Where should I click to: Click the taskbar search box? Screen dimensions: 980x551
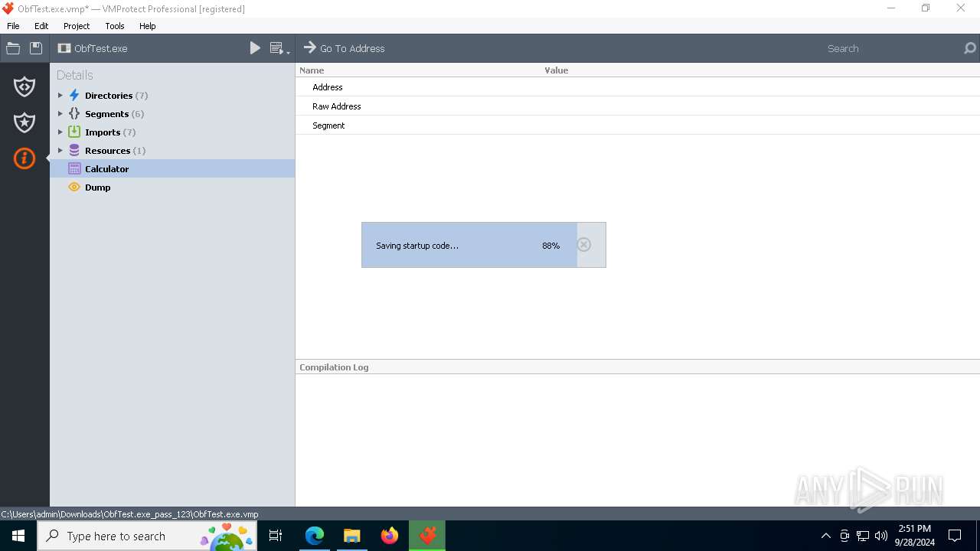(x=146, y=536)
